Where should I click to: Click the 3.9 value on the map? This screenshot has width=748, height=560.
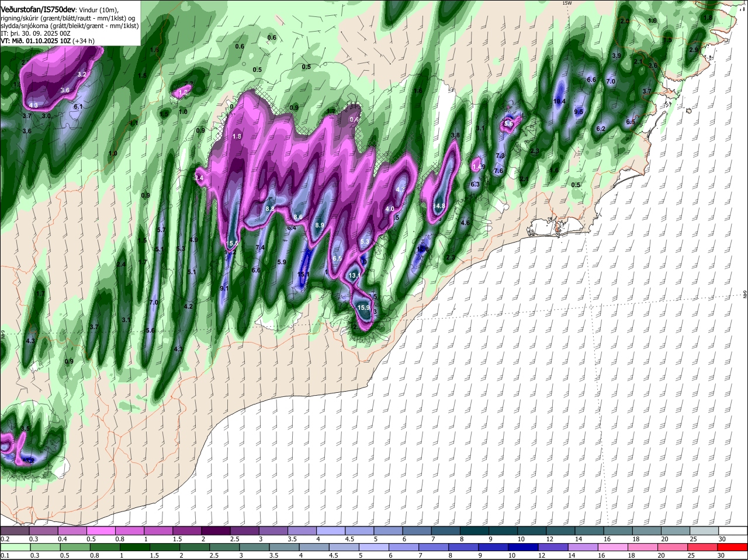(616, 56)
